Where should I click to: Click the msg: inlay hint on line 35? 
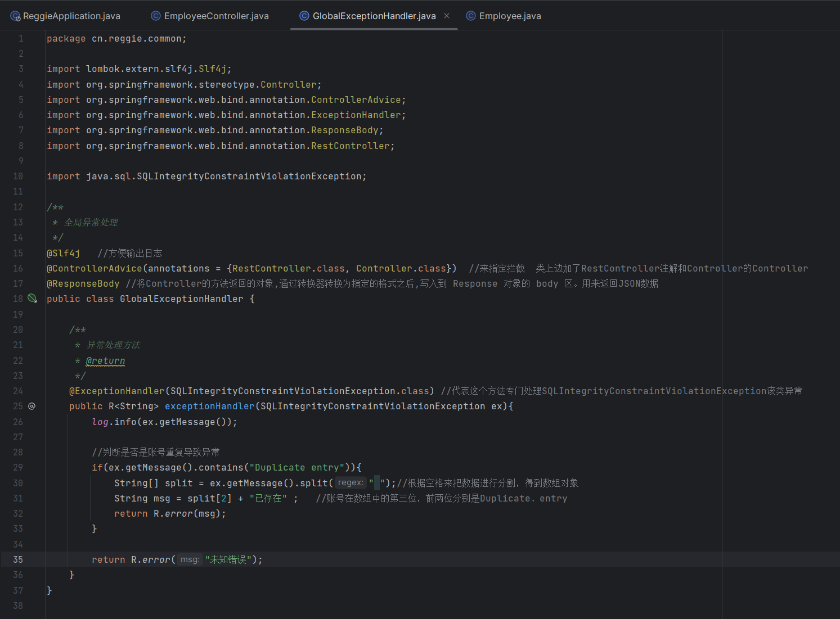pos(190,559)
